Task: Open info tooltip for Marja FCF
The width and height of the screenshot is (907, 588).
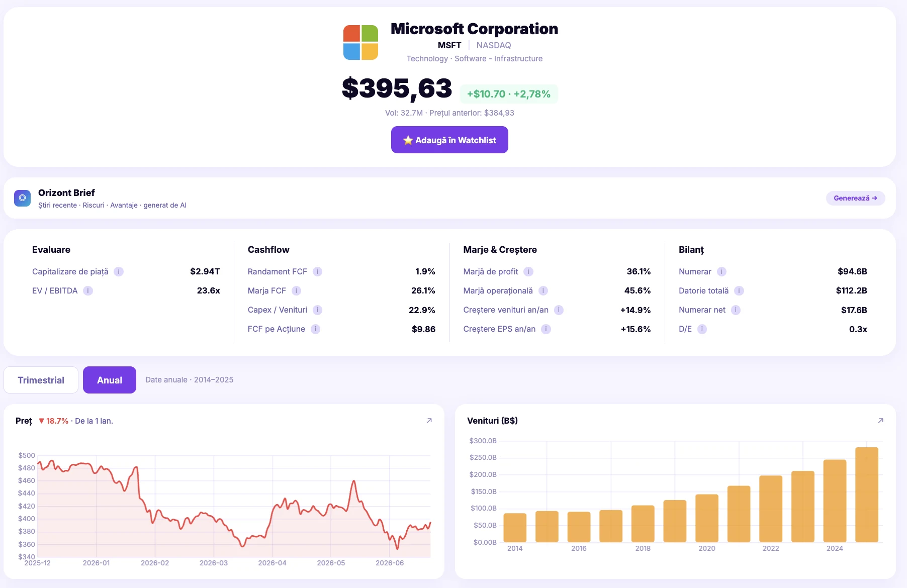Action: (x=296, y=291)
